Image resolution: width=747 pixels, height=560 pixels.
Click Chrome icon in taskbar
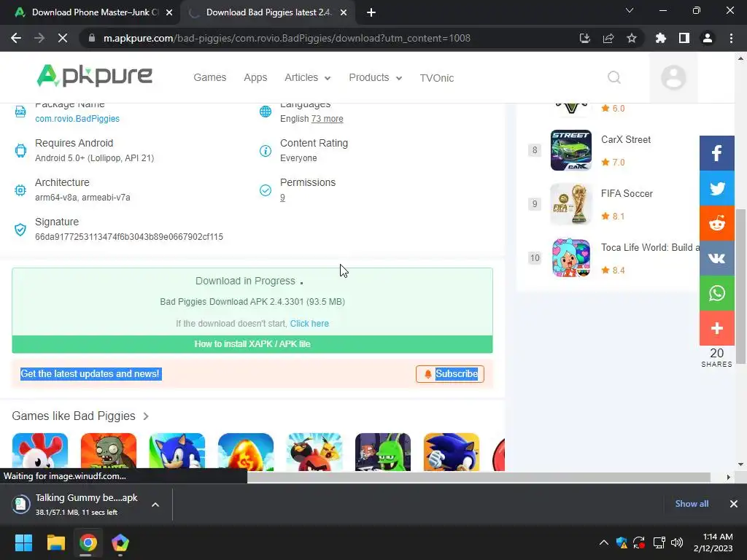[x=88, y=542]
